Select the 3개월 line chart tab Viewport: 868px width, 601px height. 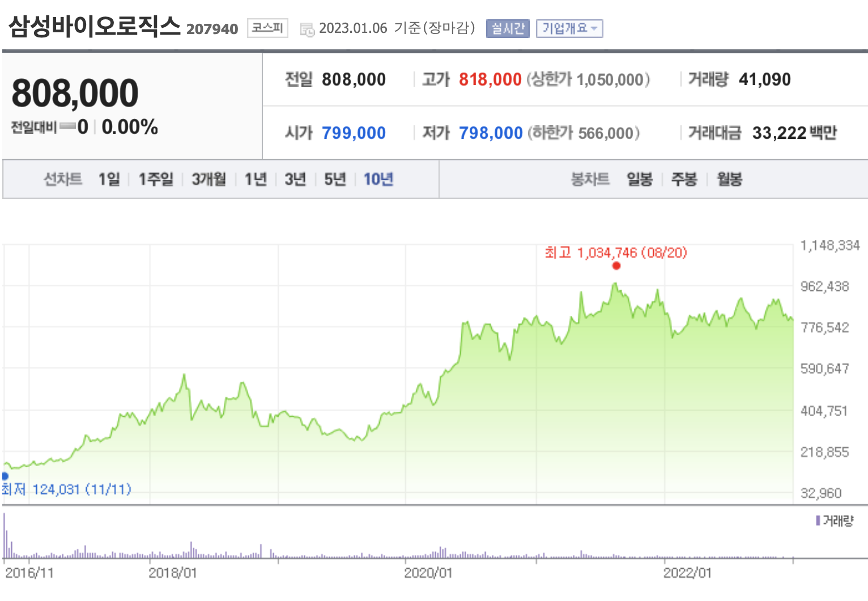209,179
